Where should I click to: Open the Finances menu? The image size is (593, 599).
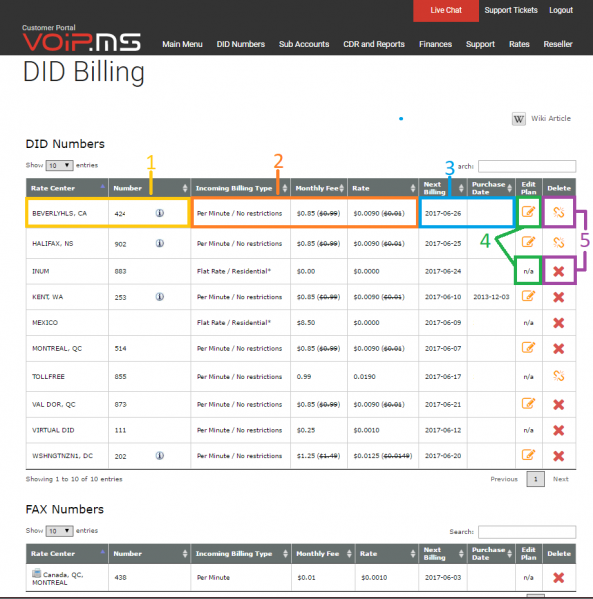435,44
